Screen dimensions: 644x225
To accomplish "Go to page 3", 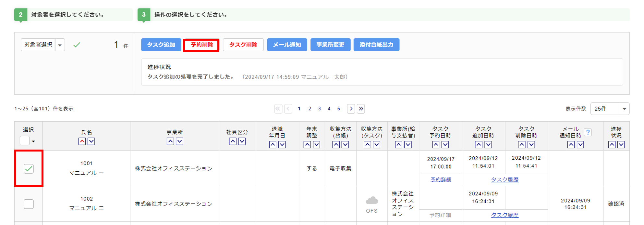I will click(x=320, y=109).
